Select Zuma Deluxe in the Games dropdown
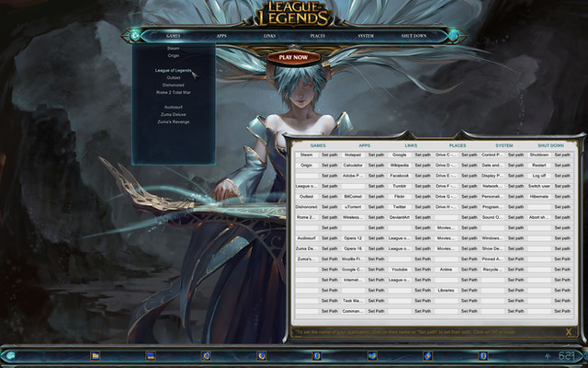 click(x=174, y=114)
